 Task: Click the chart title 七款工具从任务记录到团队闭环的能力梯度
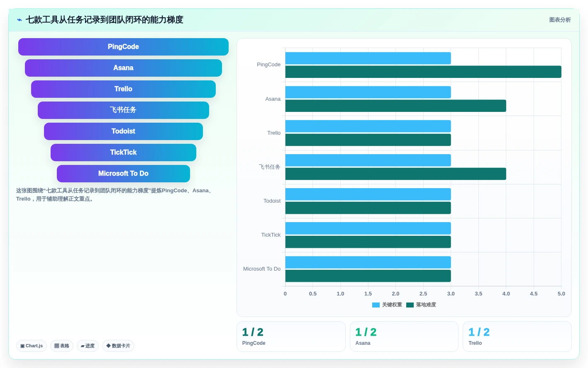(x=105, y=20)
